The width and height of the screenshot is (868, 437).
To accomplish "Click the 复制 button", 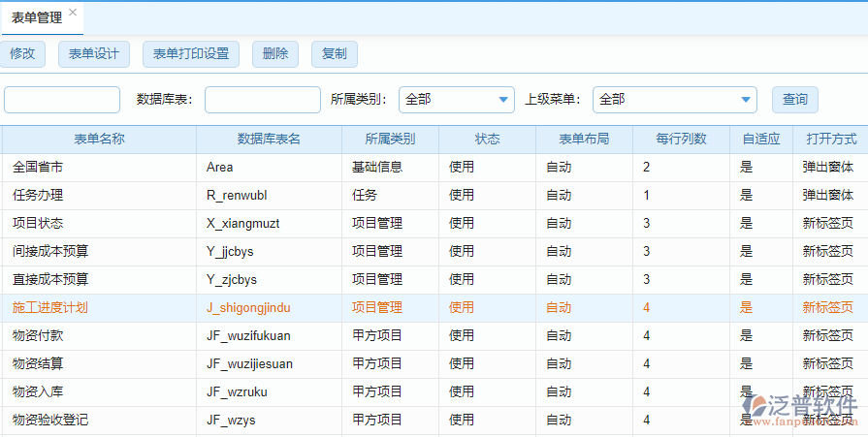I will pos(334,54).
